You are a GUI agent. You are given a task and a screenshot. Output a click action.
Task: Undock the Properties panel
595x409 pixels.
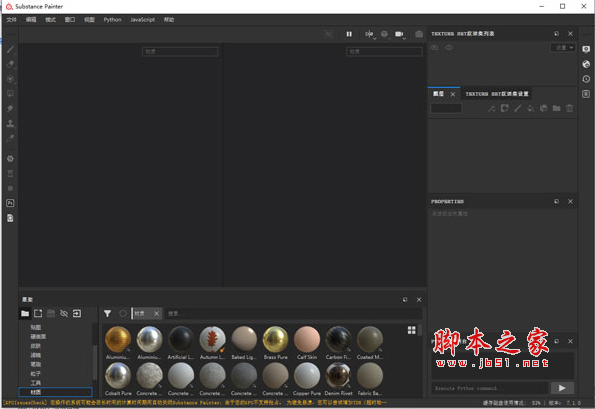tap(556, 201)
